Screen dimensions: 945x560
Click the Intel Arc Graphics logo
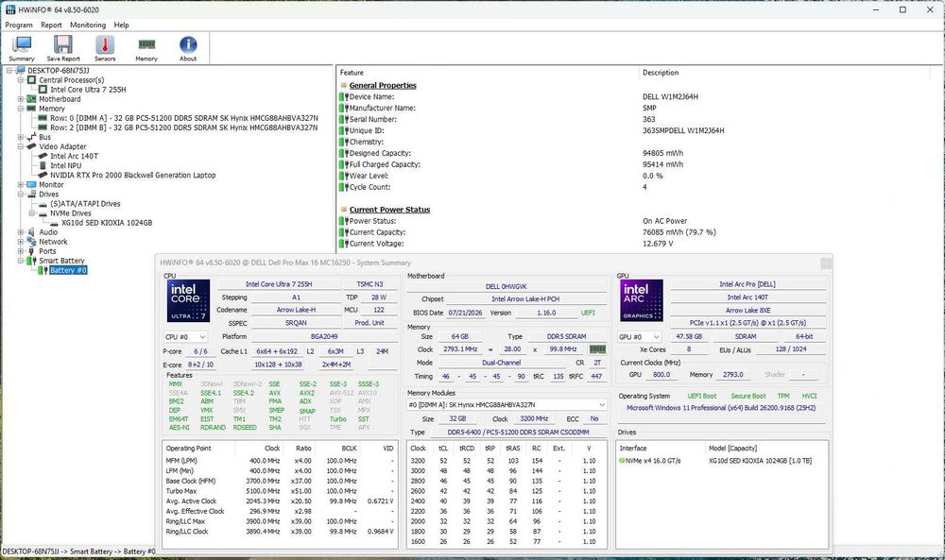pyautogui.click(x=642, y=300)
